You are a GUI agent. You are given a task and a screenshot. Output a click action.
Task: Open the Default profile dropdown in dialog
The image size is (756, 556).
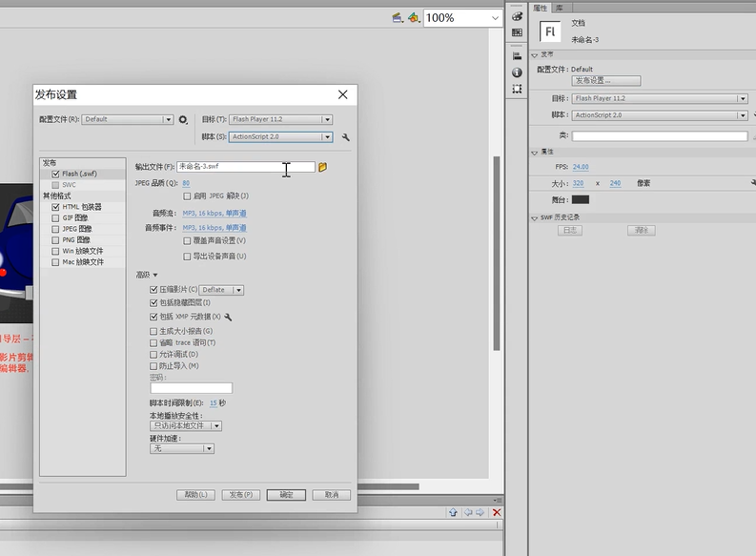point(128,119)
